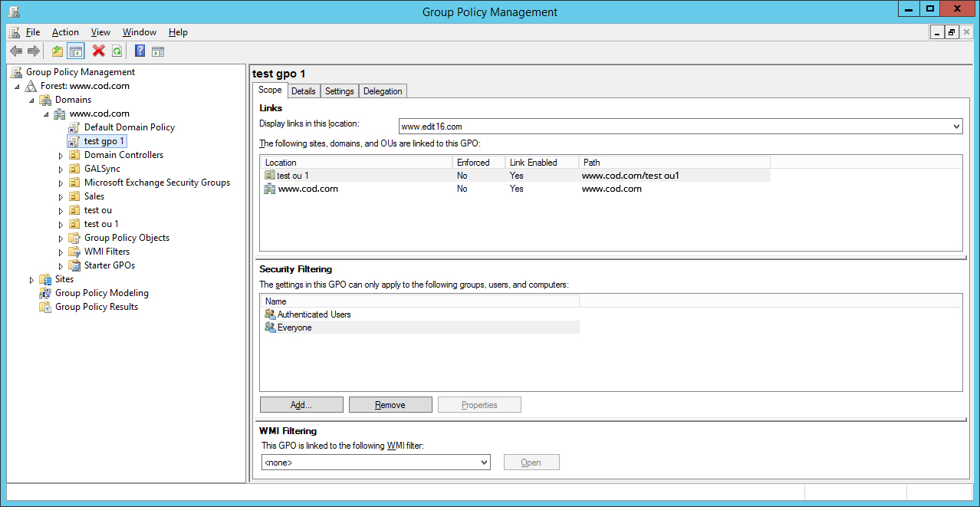Click the MMC system icon beside File menu

pos(15,32)
